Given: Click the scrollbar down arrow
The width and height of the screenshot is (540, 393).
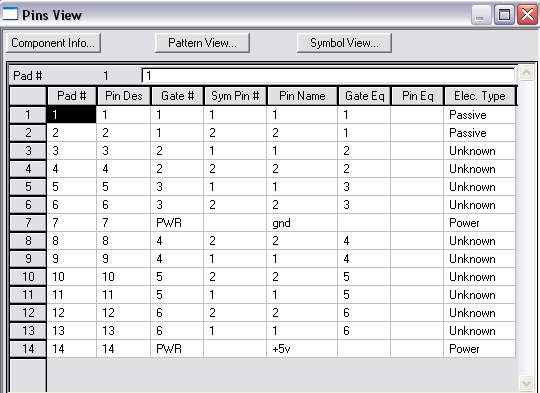Looking at the screenshot, I should [x=526, y=383].
